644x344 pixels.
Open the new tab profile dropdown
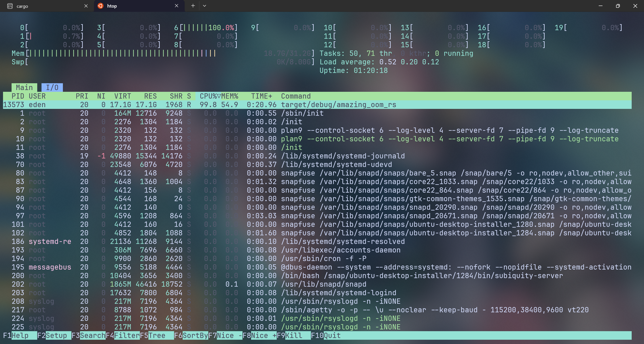coord(205,6)
